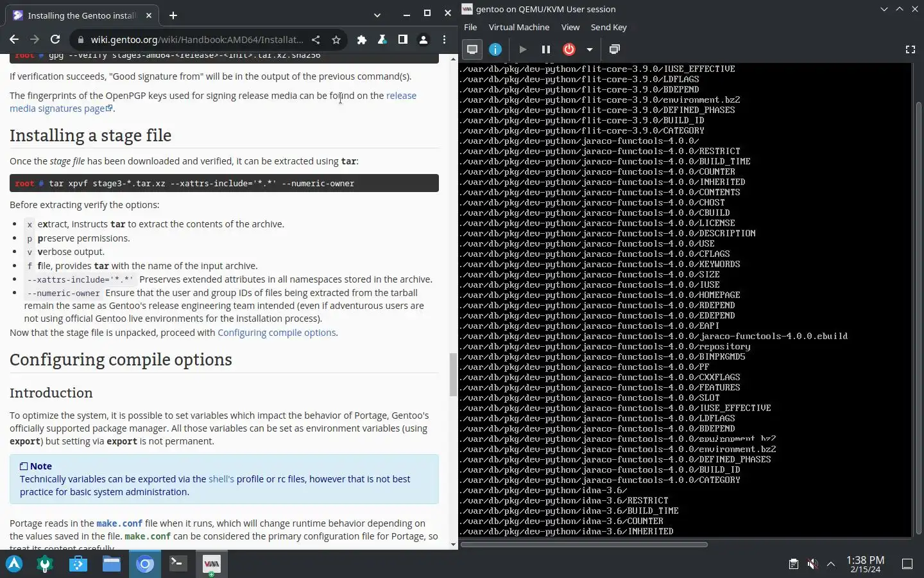Click the --numeric-owner code label

tap(64, 293)
